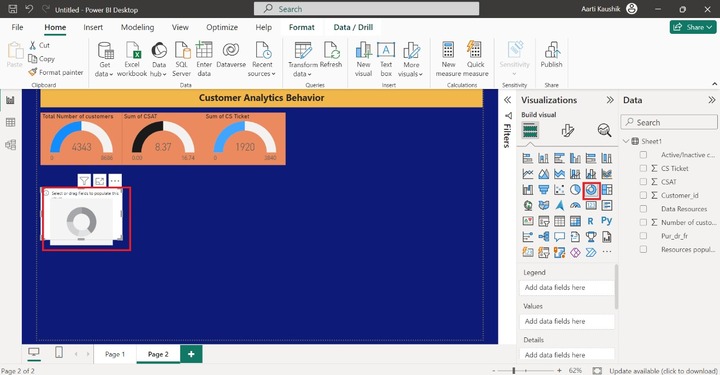Check the Customer_id field checkbox

point(643,196)
